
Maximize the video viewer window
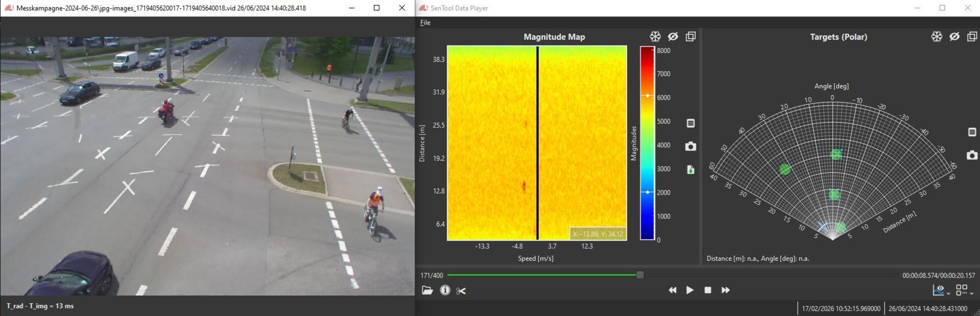click(x=377, y=8)
